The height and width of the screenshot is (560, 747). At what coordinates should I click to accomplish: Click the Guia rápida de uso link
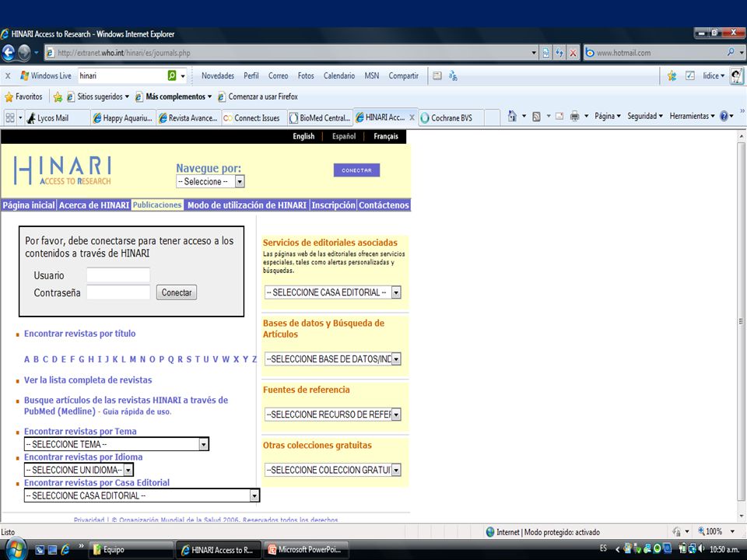(137, 412)
